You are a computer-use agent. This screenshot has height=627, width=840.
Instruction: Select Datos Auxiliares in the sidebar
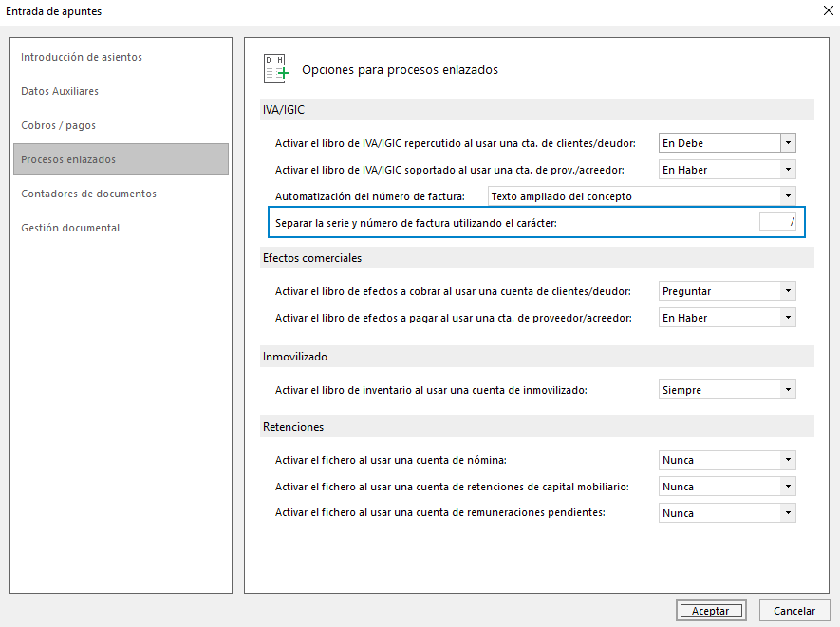[x=60, y=91]
